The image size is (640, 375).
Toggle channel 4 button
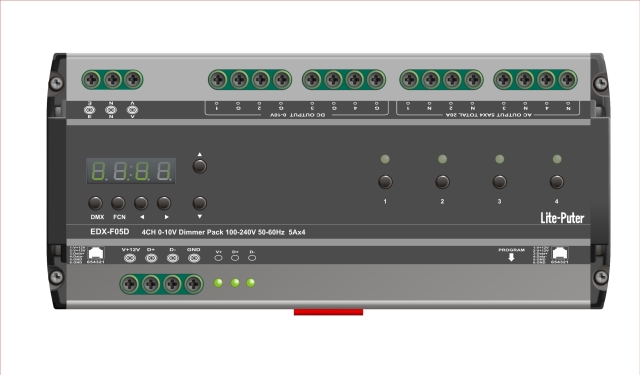pos(557,182)
